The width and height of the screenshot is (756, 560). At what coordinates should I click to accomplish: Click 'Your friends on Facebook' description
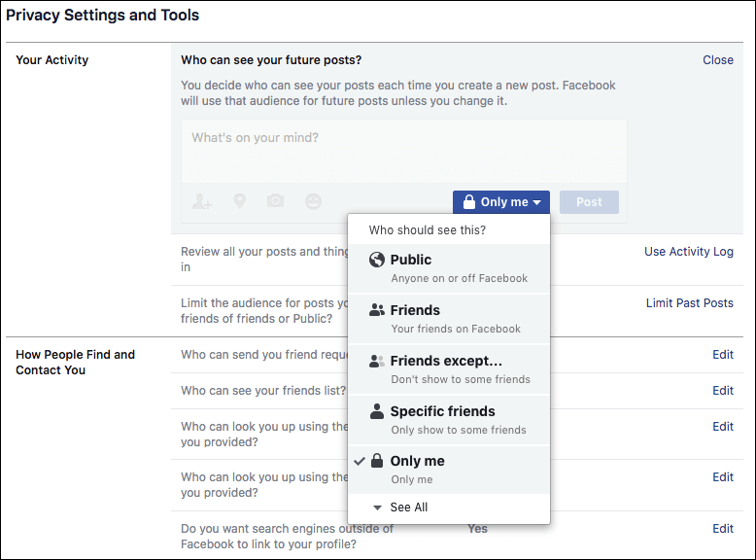[x=456, y=329]
